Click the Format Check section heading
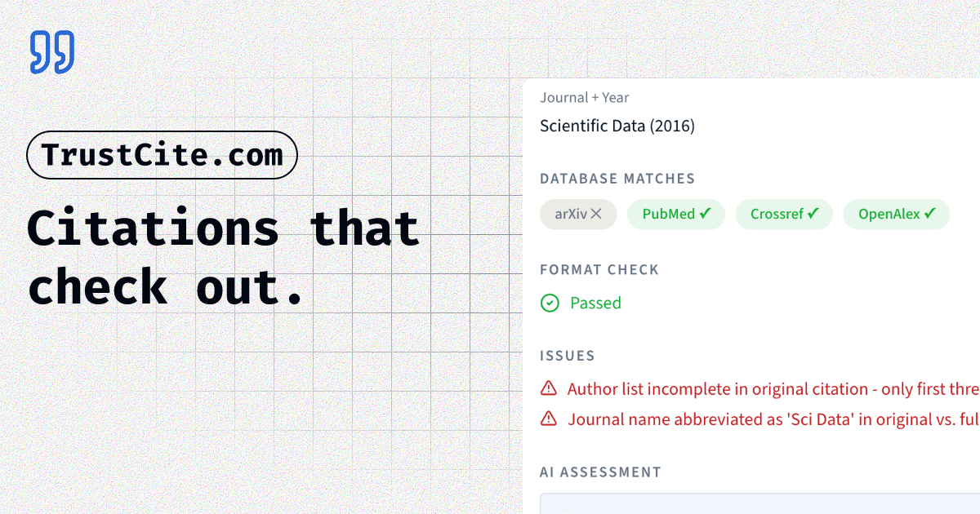 pos(599,269)
